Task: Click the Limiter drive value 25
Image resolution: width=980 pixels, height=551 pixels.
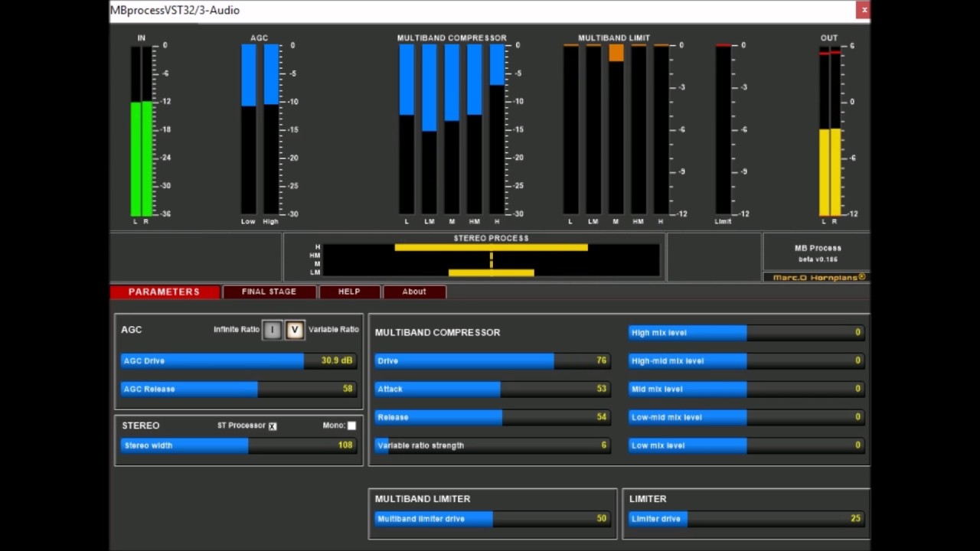Action: (x=855, y=519)
